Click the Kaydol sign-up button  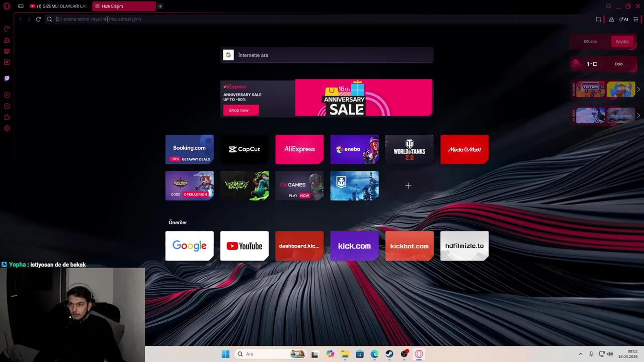pyautogui.click(x=622, y=41)
